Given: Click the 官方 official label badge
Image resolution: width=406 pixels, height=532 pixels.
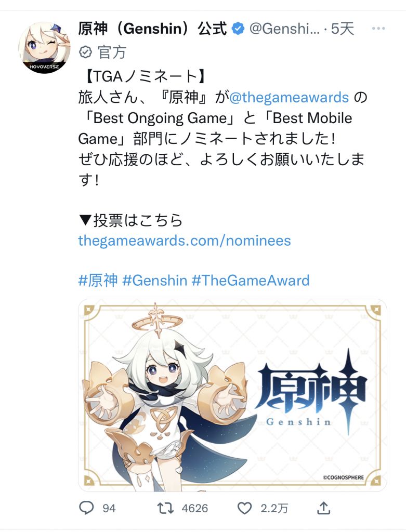Looking at the screenshot, I should 103,52.
